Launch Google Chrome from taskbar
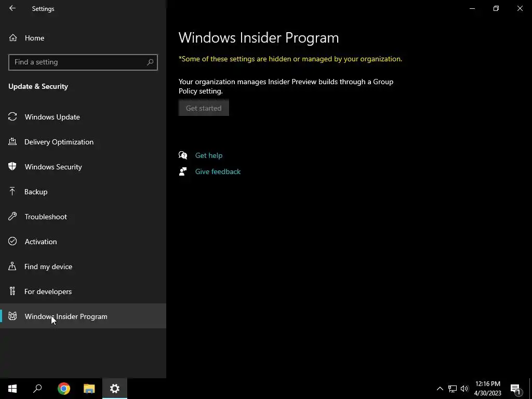532x399 pixels. tap(64, 389)
